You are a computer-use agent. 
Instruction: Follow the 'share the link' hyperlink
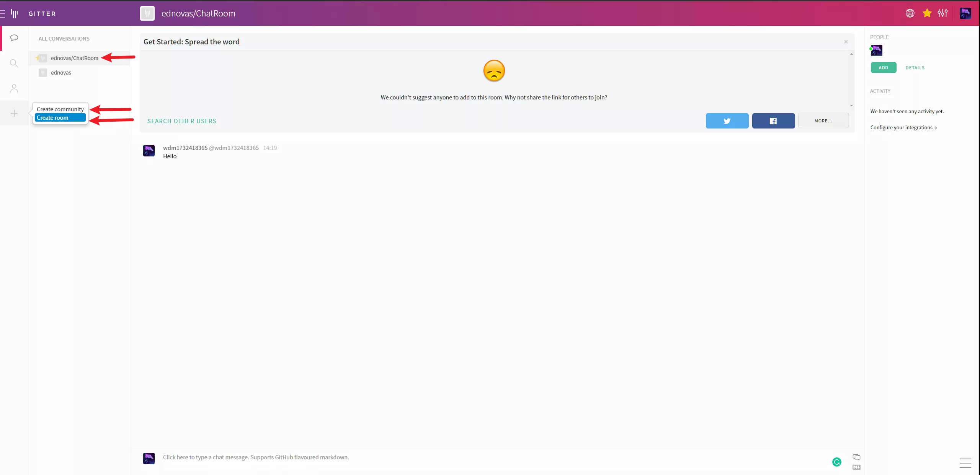pos(544,98)
